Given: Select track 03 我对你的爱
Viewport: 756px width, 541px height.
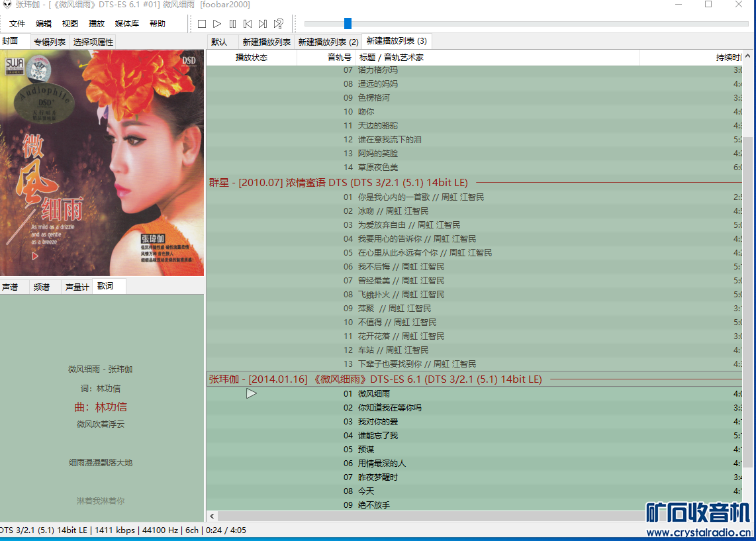Looking at the screenshot, I should point(475,421).
